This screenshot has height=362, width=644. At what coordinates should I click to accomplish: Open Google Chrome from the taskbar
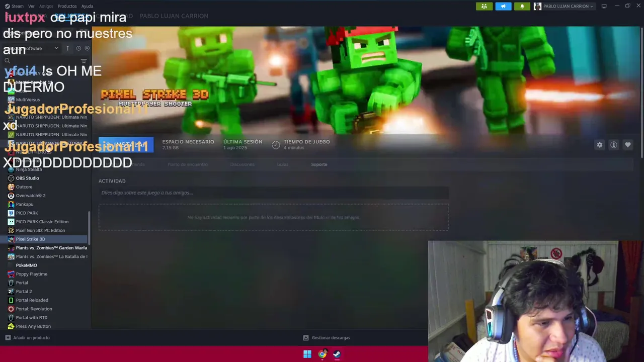tap(322, 354)
